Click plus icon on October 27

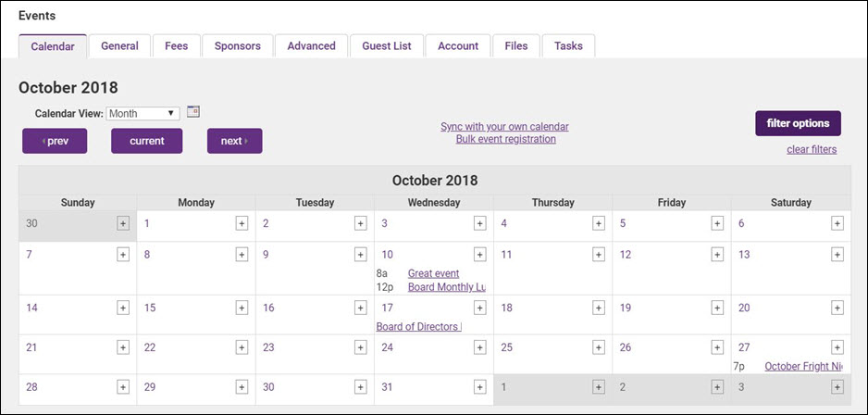tap(837, 347)
